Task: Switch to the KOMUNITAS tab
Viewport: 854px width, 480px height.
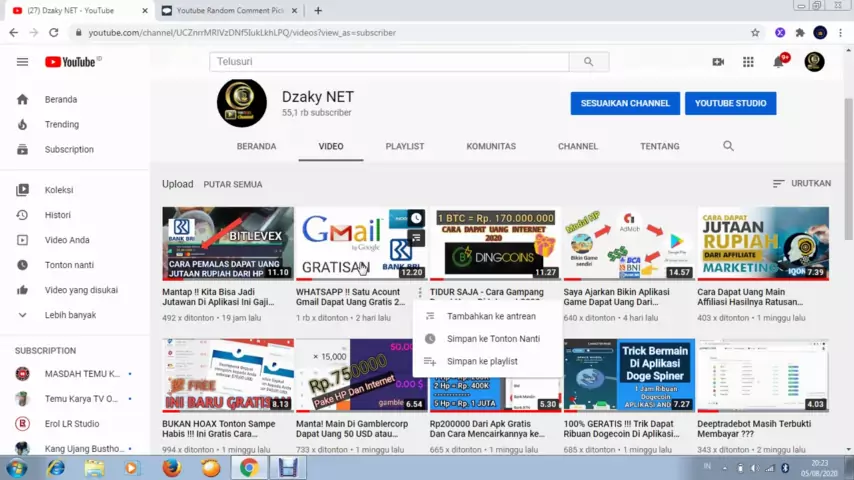Action: 491,147
